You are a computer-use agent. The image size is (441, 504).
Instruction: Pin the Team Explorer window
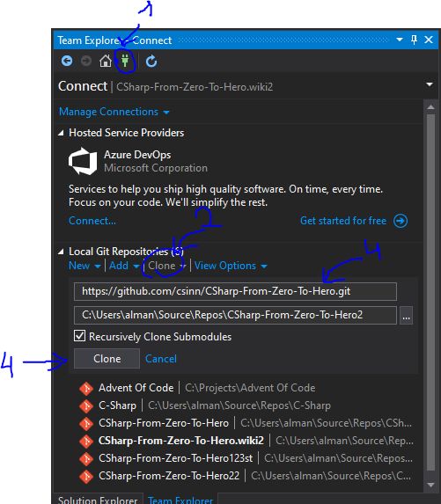[414, 40]
